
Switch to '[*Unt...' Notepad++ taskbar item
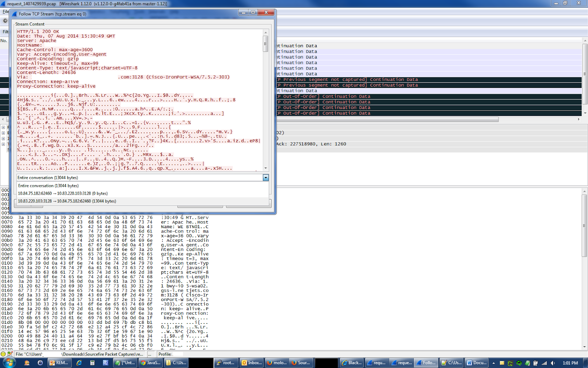125,362
